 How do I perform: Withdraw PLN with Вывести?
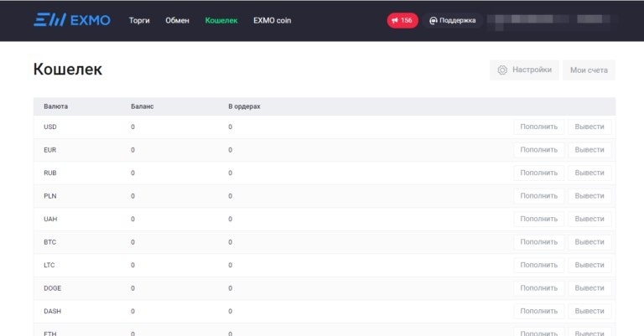589,196
